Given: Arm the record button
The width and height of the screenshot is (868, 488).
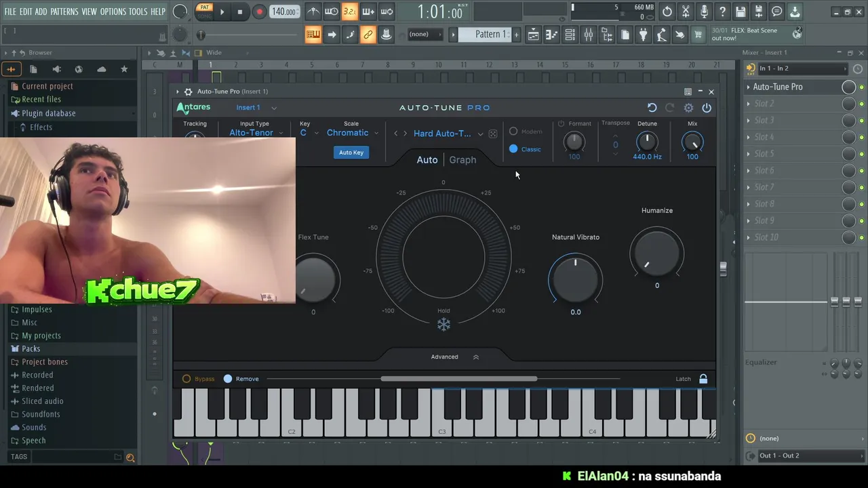Looking at the screenshot, I should (259, 12).
